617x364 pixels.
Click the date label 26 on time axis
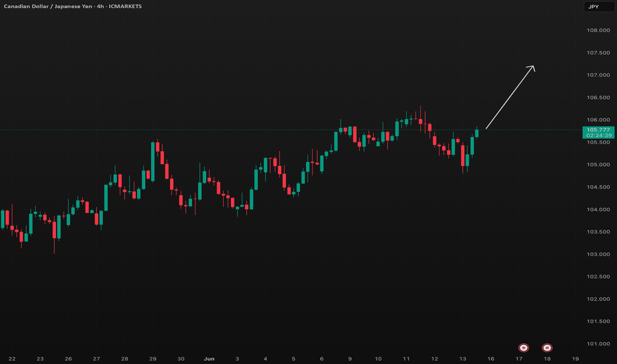pos(68,359)
